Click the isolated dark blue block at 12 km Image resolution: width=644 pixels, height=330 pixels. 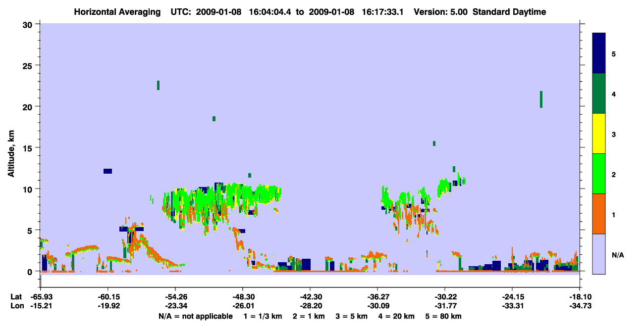pyautogui.click(x=107, y=171)
